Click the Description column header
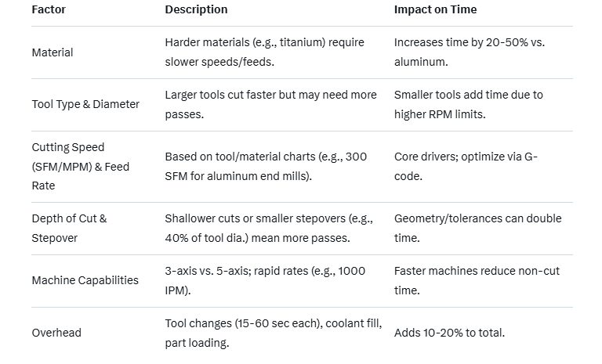602x364 pixels. [196, 9]
